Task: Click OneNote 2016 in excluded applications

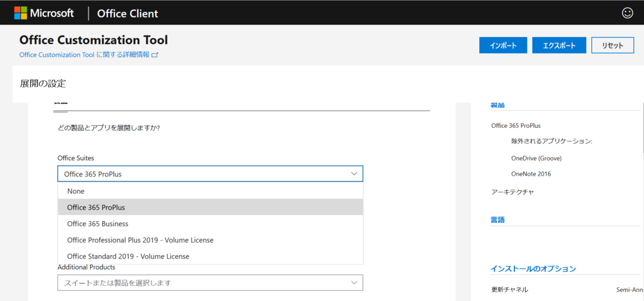Action: (x=531, y=174)
